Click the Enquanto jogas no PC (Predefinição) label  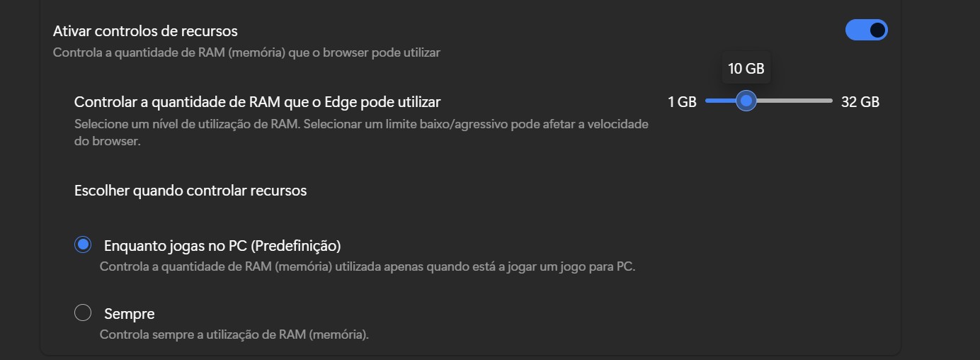222,246
